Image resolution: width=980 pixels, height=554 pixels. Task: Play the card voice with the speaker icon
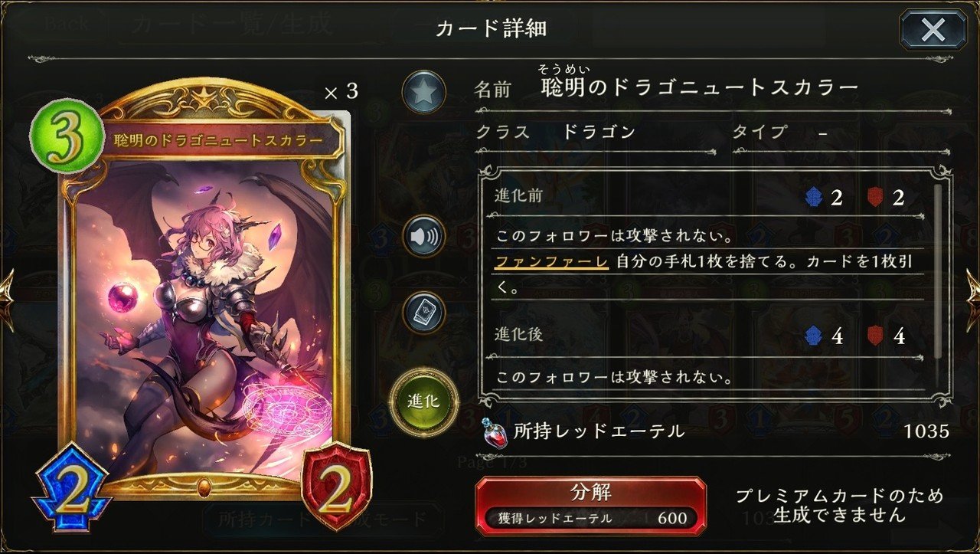pyautogui.click(x=423, y=236)
